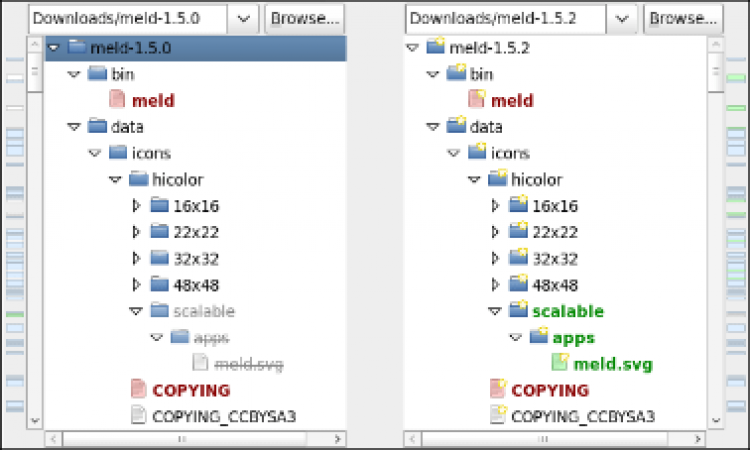Select COPYING_CCBYSA3 label in right pane
The image size is (750, 450).
583,417
